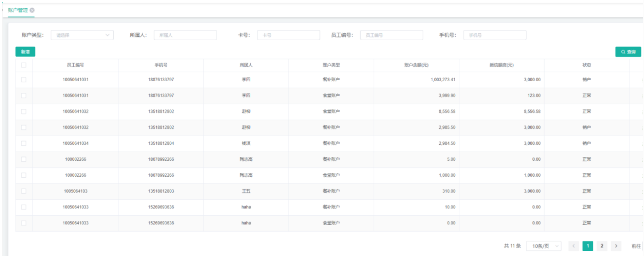Viewport: 644px width, 256px height.
Task: Click the 查询 search button
Action: (x=628, y=52)
